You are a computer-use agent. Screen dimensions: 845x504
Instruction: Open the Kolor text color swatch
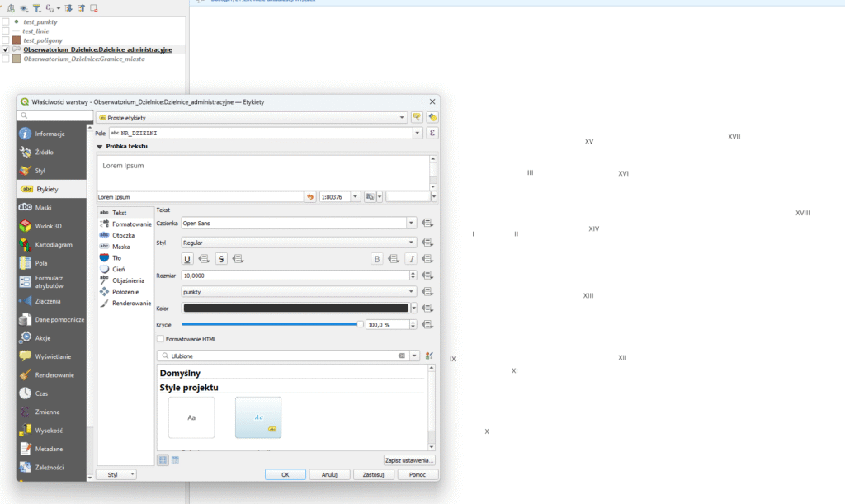295,308
